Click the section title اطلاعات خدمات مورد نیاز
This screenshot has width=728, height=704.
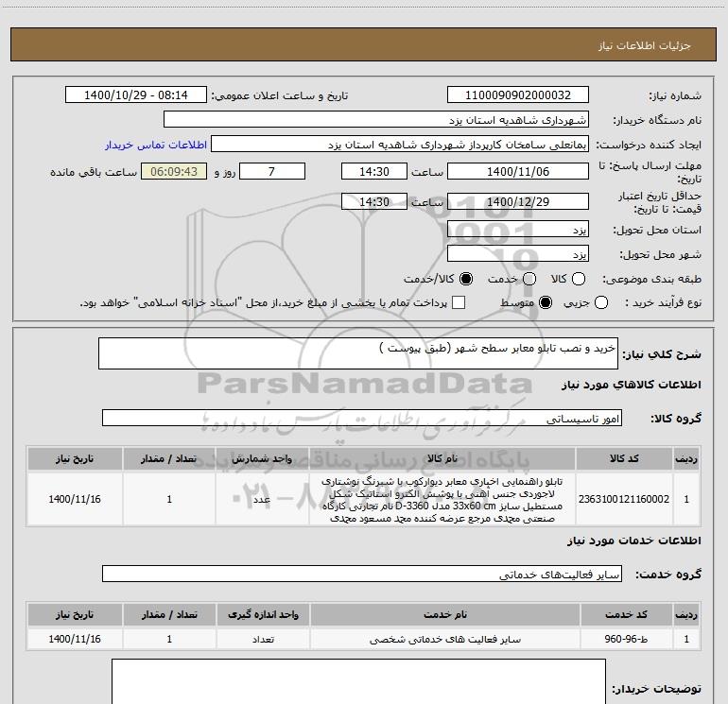[x=634, y=541]
